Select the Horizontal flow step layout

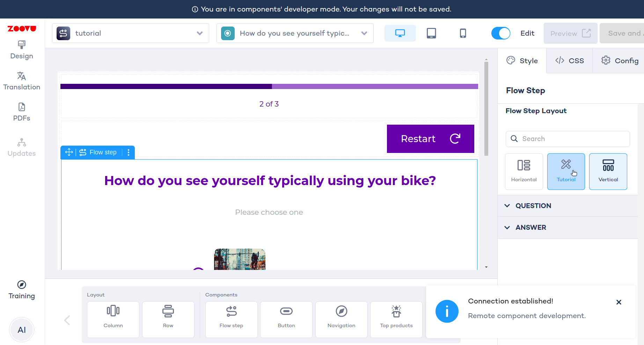[x=524, y=171]
